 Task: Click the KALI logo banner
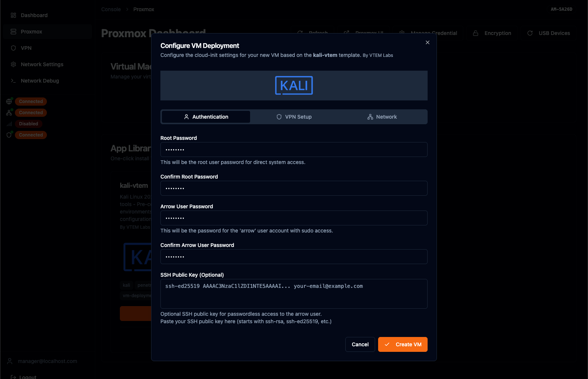294,86
